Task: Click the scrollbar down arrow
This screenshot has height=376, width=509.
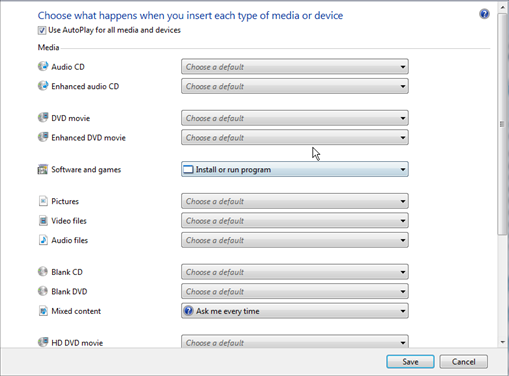Action: (502, 342)
